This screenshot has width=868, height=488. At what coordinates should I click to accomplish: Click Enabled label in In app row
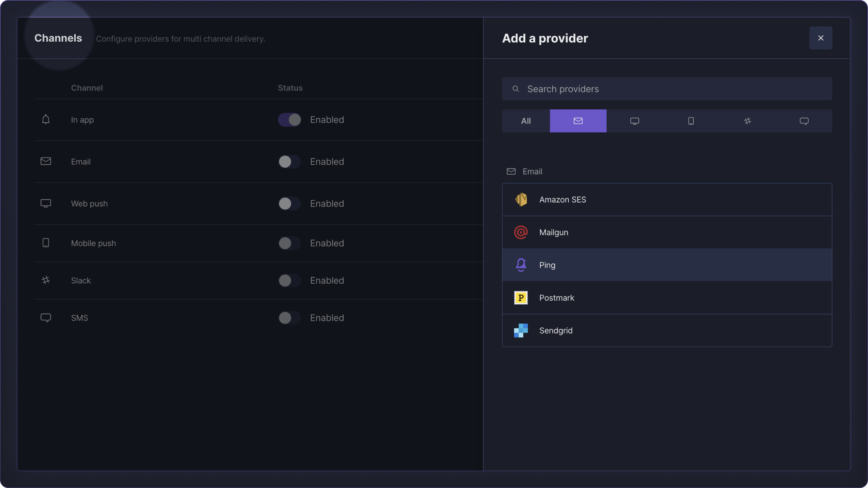pyautogui.click(x=327, y=120)
